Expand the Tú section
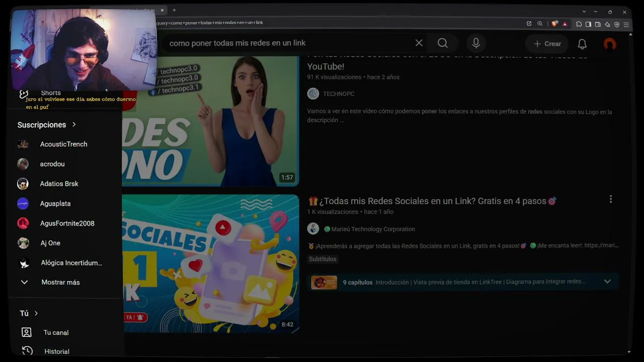The height and width of the screenshot is (362, 644). [29, 313]
